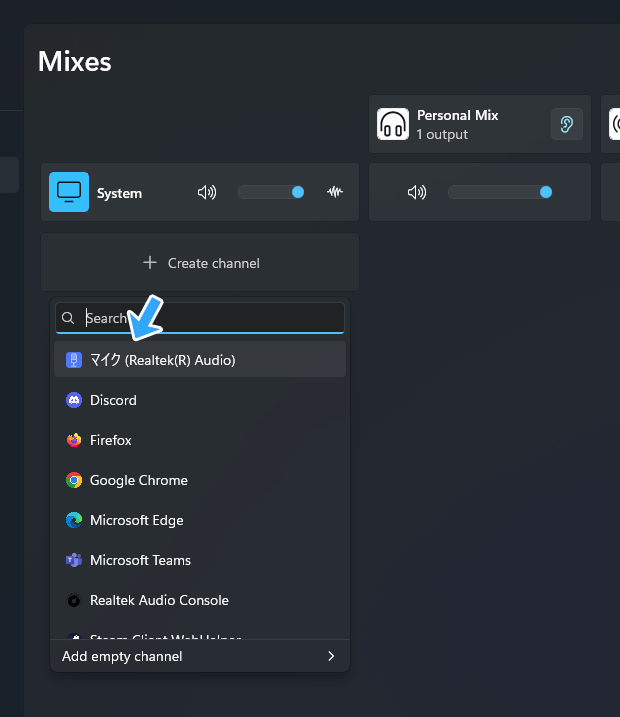Image resolution: width=620 pixels, height=717 pixels.
Task: Click the Microsoft Teams icon in list
Action: [x=74, y=560]
